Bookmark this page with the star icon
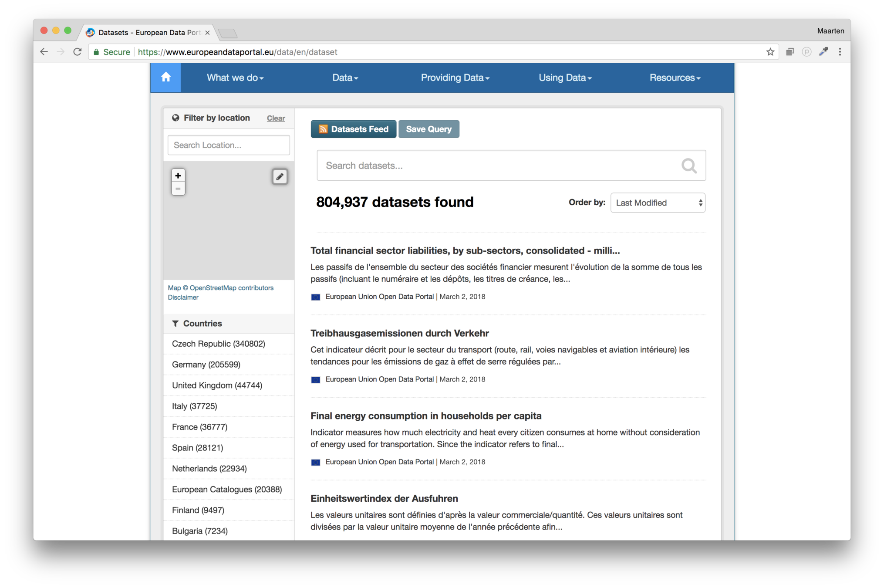884x588 pixels. pyautogui.click(x=770, y=52)
